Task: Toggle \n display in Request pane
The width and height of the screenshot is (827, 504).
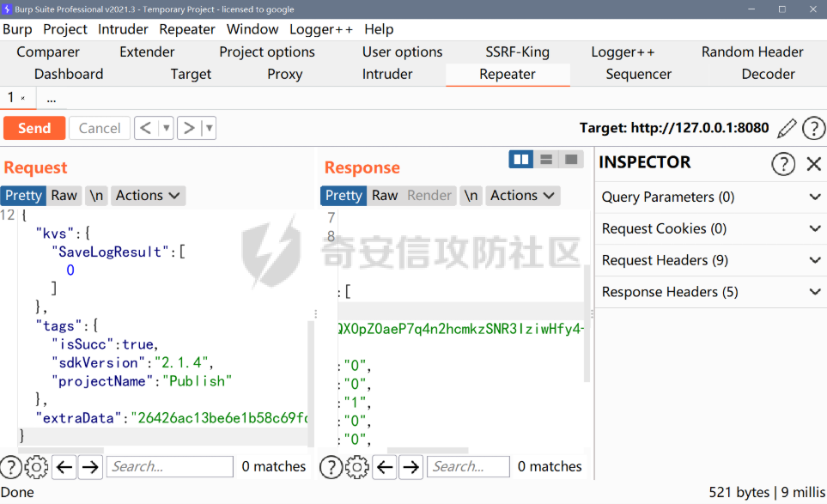Action: 96,196
